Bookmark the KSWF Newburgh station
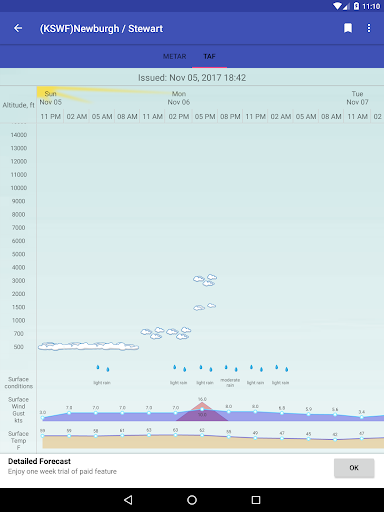The width and height of the screenshot is (384, 512). coord(348,28)
